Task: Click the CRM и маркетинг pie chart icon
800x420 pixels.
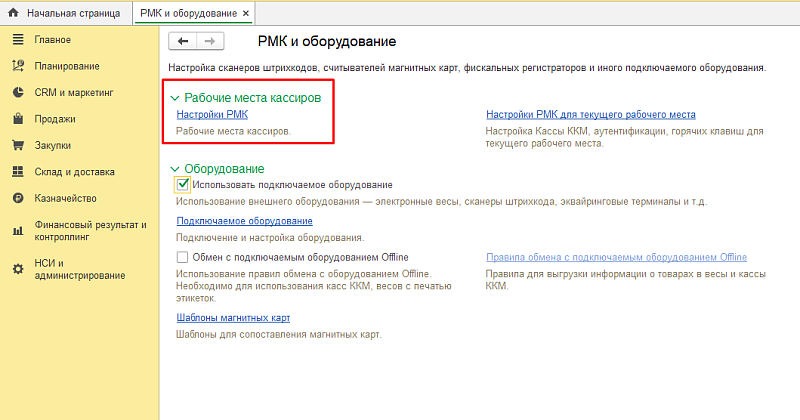Action: [17, 92]
